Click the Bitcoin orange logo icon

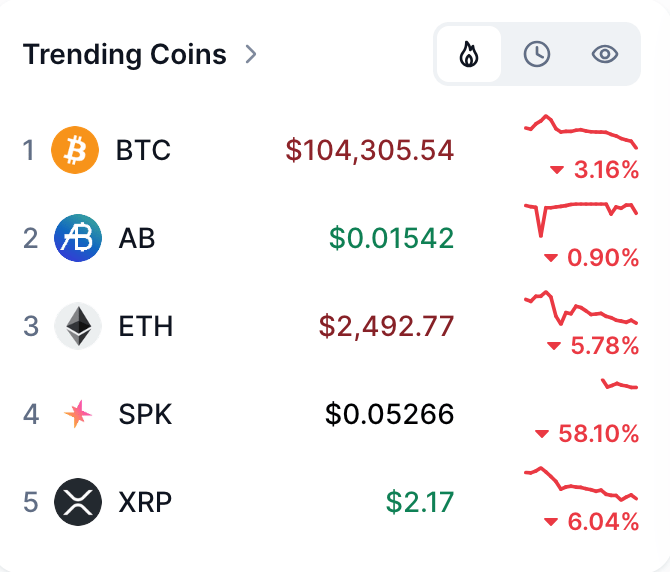click(x=75, y=150)
